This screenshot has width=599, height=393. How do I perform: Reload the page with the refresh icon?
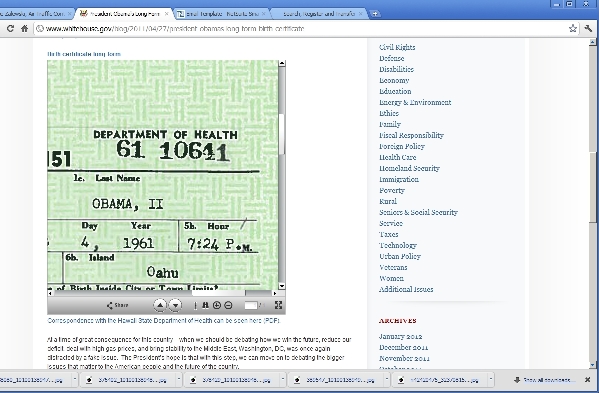coord(10,28)
